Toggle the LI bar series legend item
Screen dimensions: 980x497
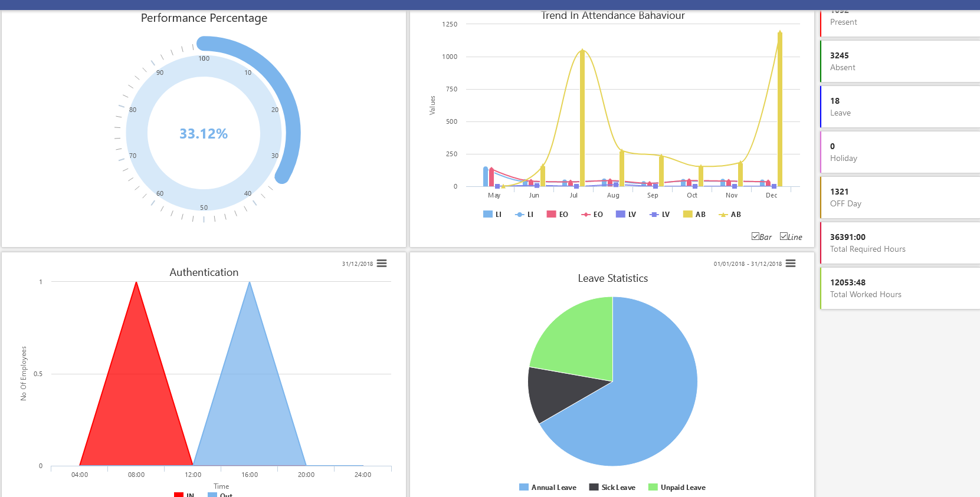point(492,215)
